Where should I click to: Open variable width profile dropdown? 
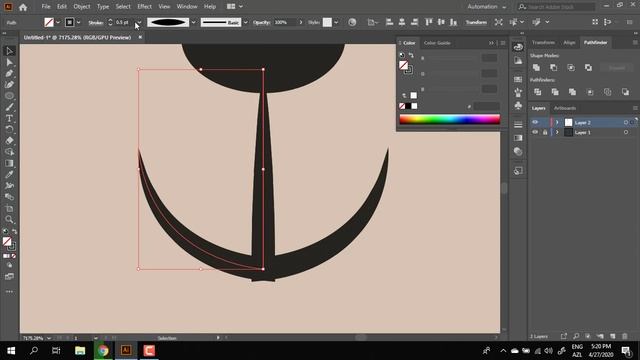193,22
